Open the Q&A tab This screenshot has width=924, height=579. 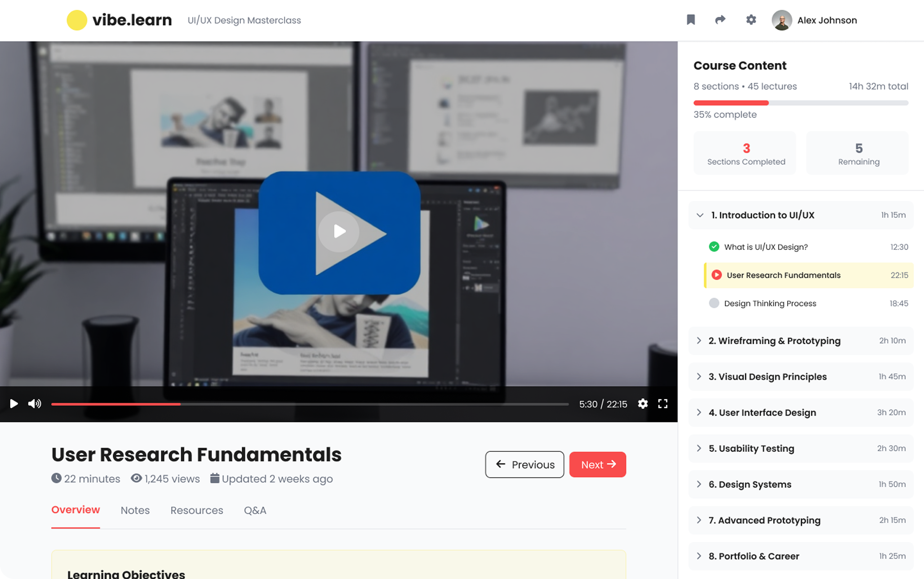pyautogui.click(x=255, y=510)
